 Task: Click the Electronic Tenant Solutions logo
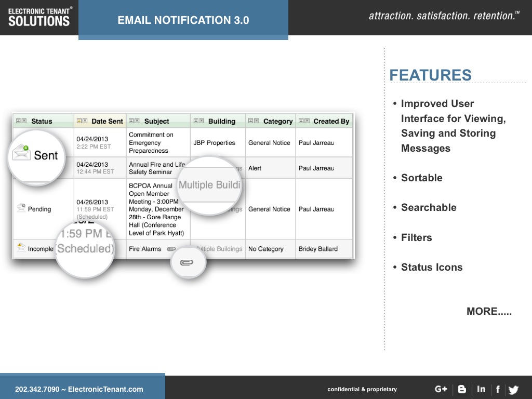click(x=39, y=17)
